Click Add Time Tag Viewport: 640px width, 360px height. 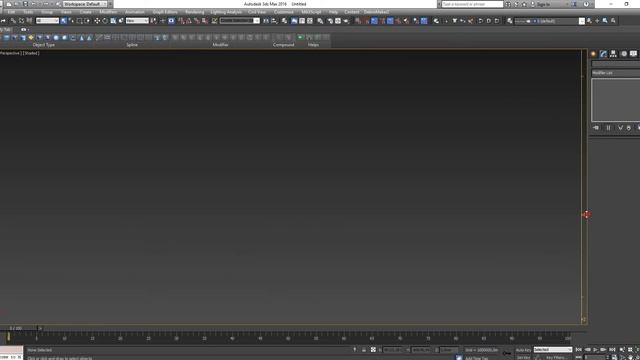click(476, 358)
